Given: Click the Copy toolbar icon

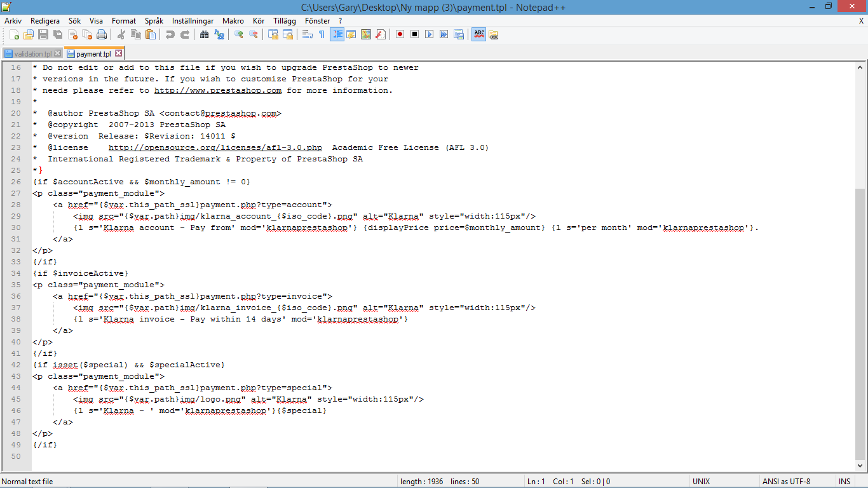Looking at the screenshot, I should click(x=136, y=34).
